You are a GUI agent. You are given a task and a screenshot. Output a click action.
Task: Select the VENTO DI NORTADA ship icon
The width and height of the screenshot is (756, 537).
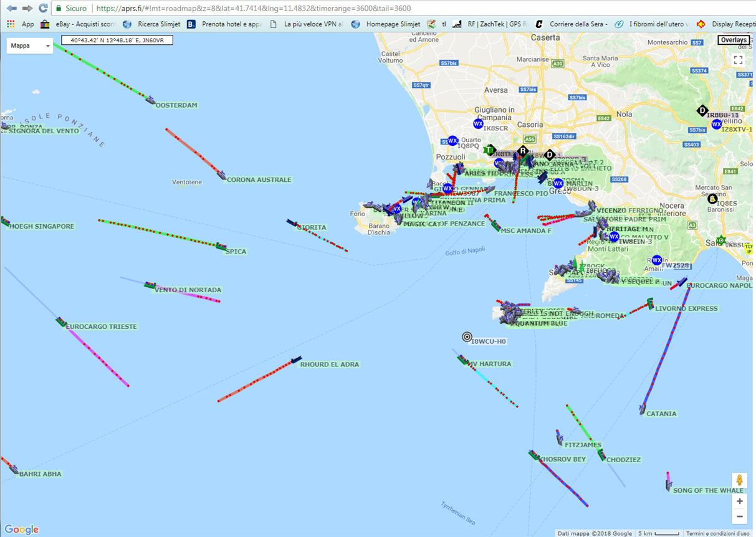(150, 285)
